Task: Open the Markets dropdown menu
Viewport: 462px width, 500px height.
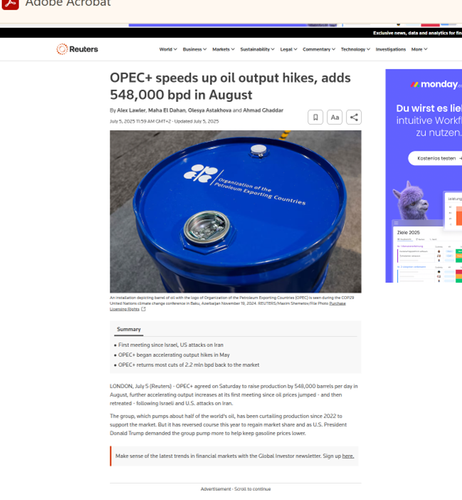Action: point(223,49)
